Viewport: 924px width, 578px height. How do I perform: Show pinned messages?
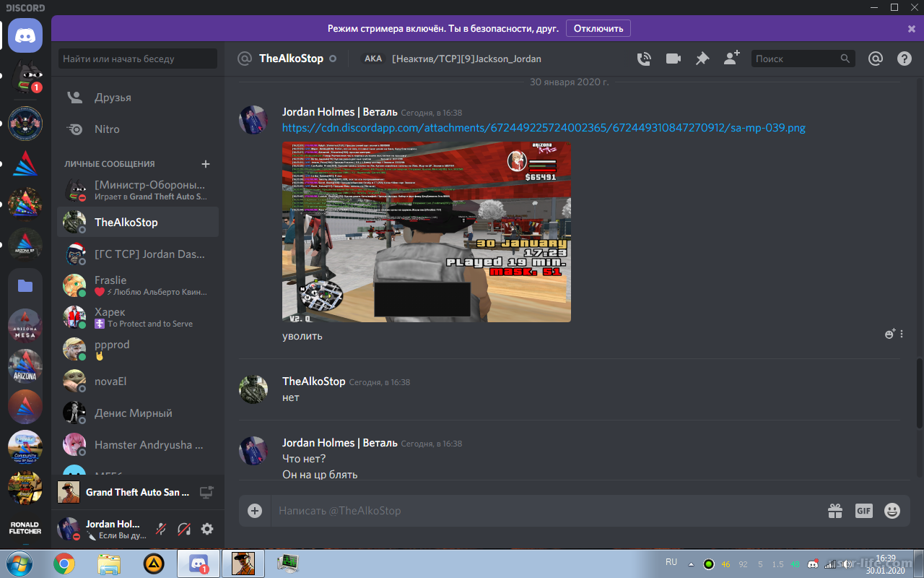pos(702,59)
